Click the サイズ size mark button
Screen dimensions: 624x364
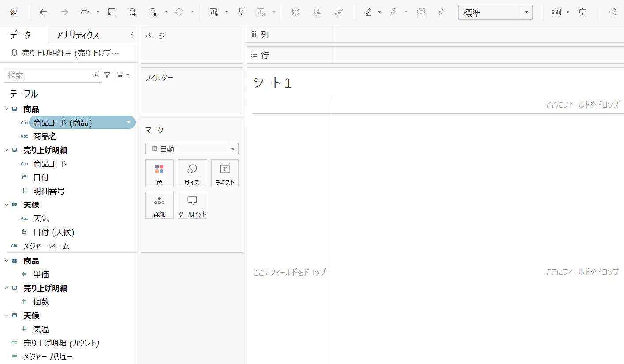coord(192,173)
